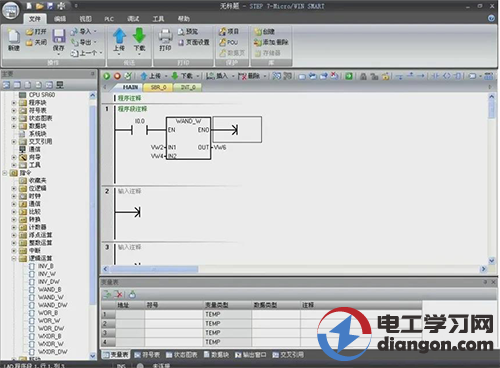This screenshot has width=500, height=368.
Task: Expand the 计数器 instruction folder
Action: click(x=14, y=227)
